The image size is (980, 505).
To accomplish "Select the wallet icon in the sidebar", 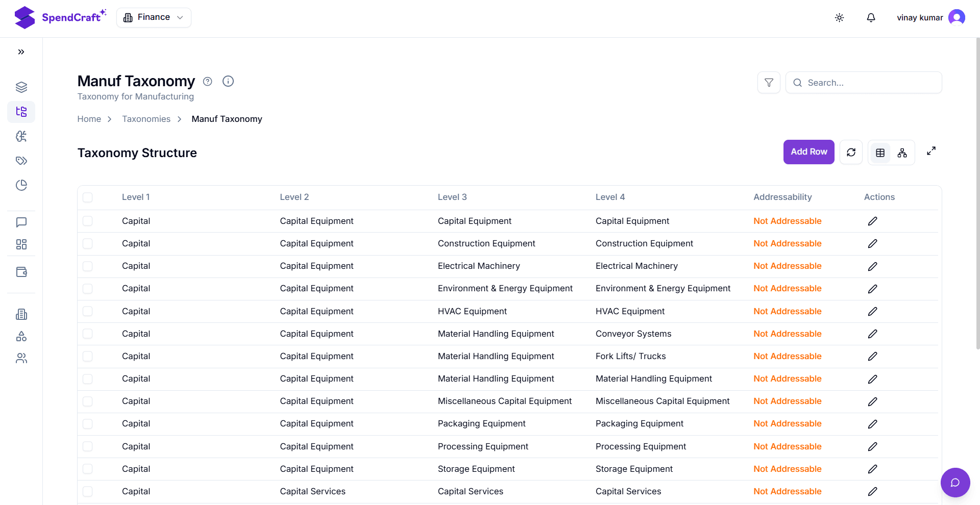I will click(x=21, y=272).
